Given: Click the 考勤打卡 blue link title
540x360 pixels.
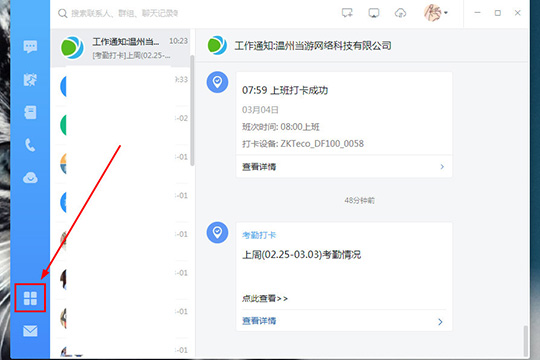Looking at the screenshot, I should [259, 235].
